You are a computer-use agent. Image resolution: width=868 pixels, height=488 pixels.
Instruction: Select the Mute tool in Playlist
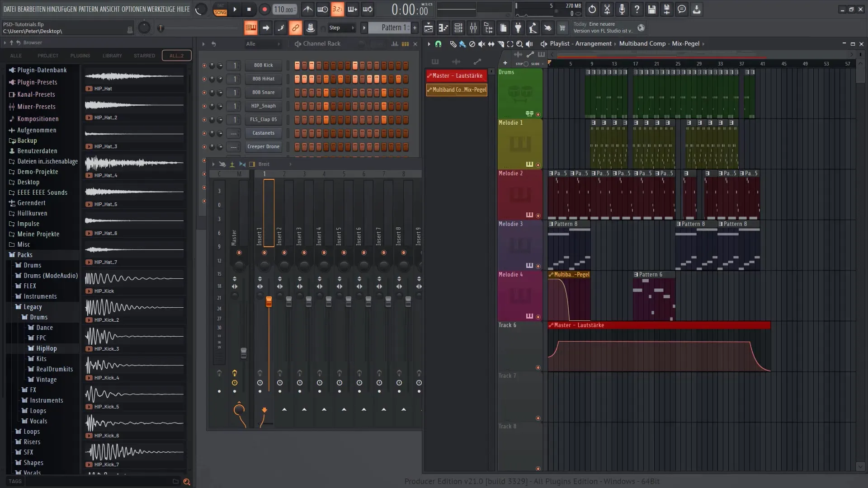[x=481, y=44]
